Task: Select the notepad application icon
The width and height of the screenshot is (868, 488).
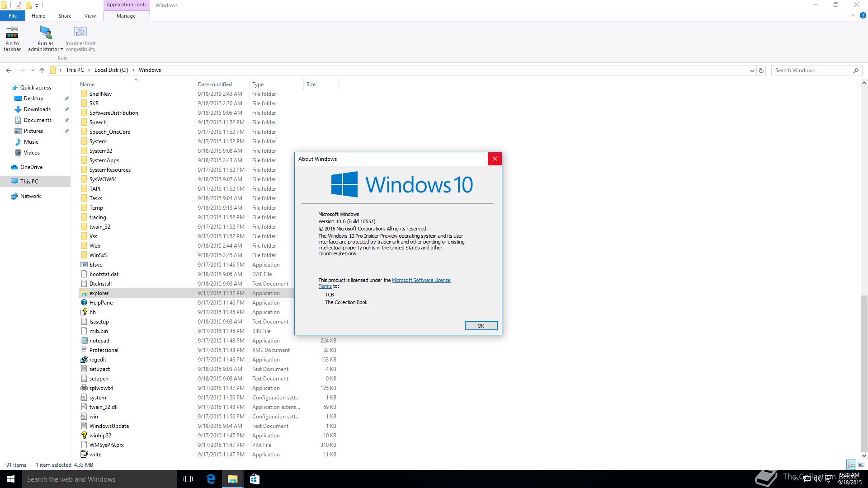Action: pyautogui.click(x=84, y=341)
